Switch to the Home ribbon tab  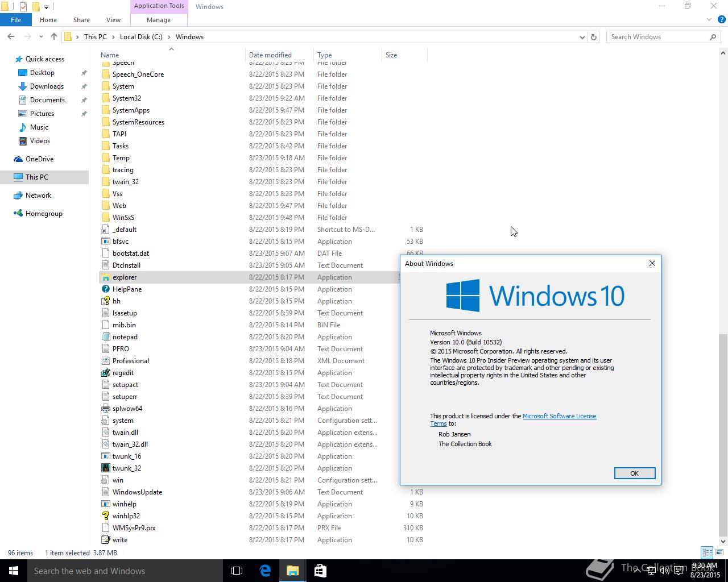click(48, 20)
